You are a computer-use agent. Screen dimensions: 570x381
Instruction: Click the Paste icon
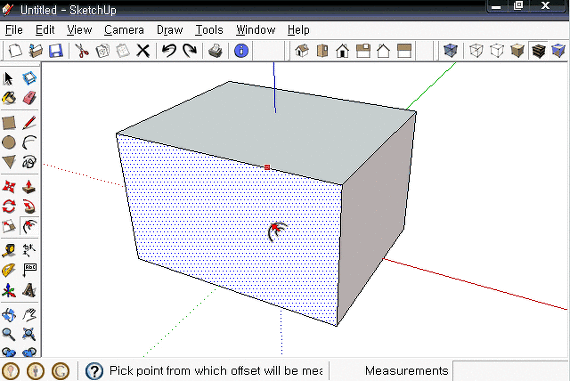123,51
